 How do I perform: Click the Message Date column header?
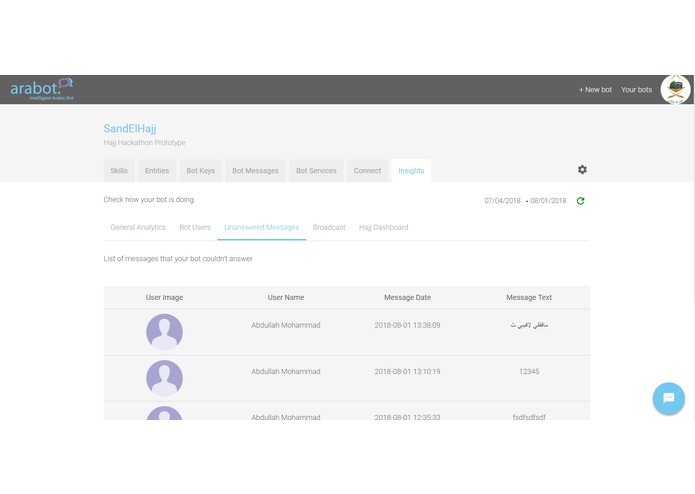[407, 297]
